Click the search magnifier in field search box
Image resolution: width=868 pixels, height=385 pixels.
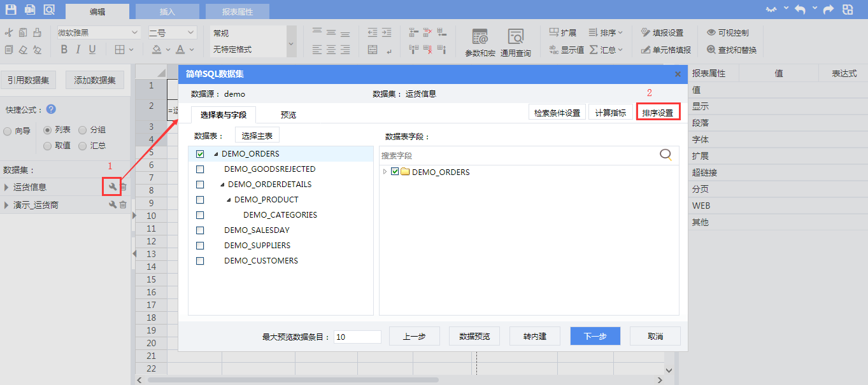coord(665,155)
